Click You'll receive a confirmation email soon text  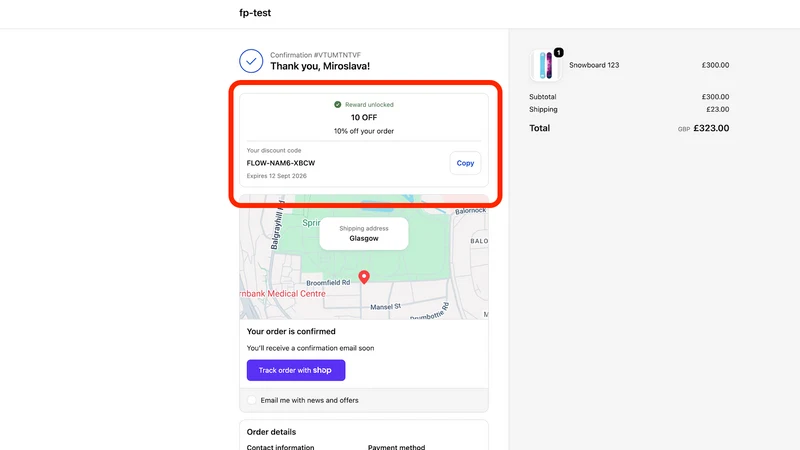coord(310,348)
